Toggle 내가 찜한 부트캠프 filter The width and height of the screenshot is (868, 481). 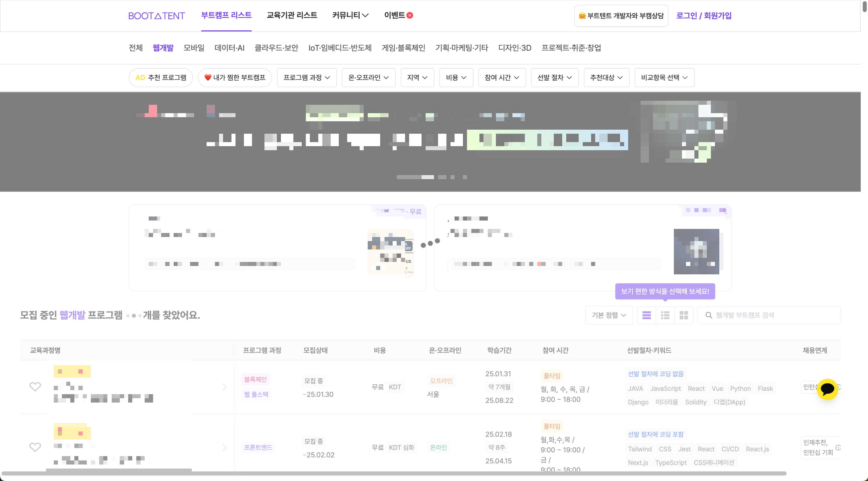(x=235, y=78)
